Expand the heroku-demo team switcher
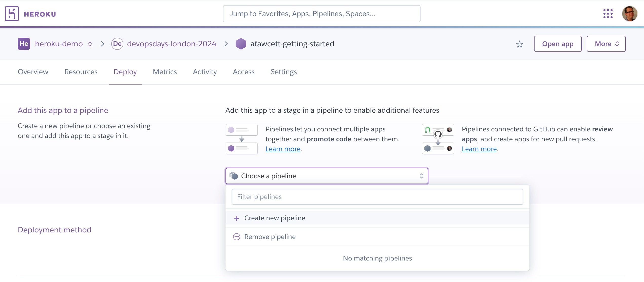Image resolution: width=644 pixels, height=282 pixels. pyautogui.click(x=90, y=44)
